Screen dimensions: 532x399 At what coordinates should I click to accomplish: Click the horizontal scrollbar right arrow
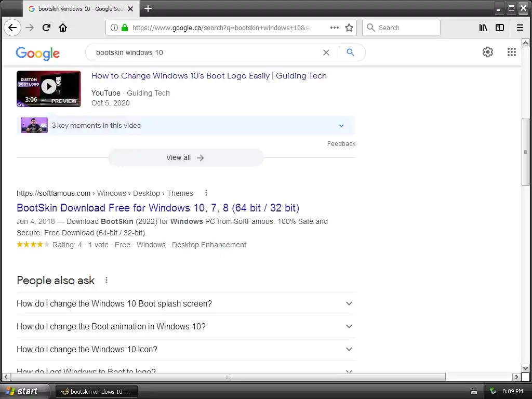coord(516,377)
